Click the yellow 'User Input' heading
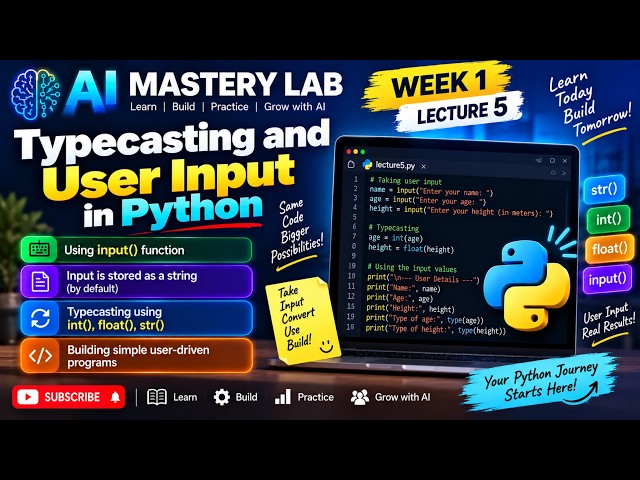This screenshot has height=480, width=640. point(171,178)
